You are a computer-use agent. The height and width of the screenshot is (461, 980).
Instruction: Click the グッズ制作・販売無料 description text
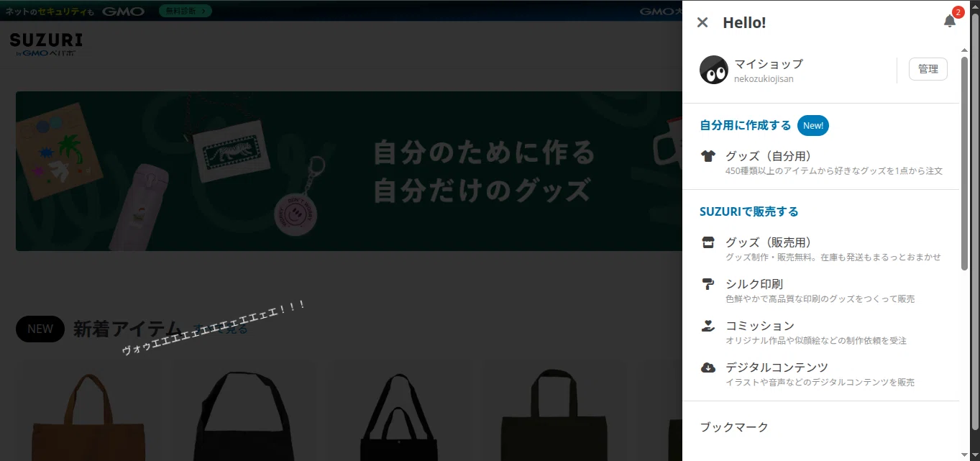click(x=833, y=257)
